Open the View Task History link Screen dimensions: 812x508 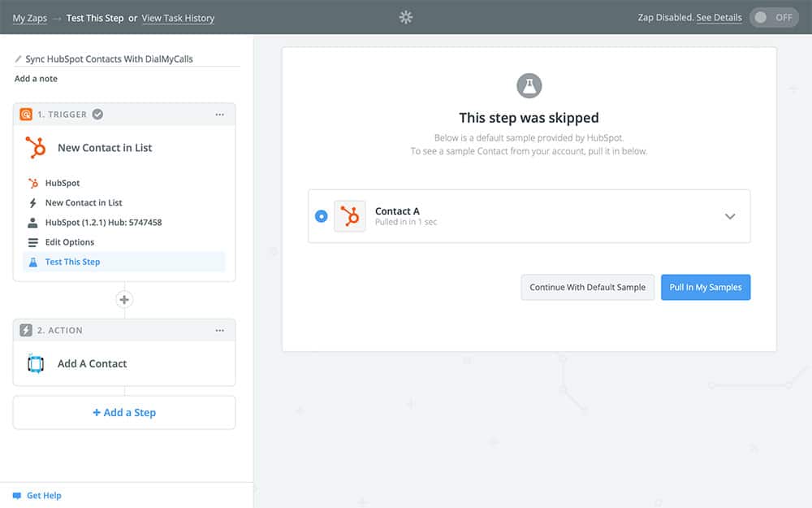click(178, 18)
